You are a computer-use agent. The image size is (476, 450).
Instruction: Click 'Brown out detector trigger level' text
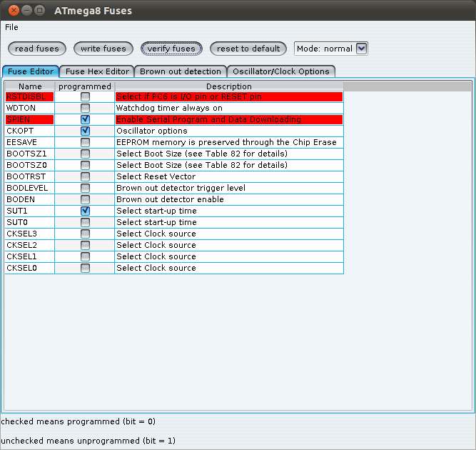(181, 188)
